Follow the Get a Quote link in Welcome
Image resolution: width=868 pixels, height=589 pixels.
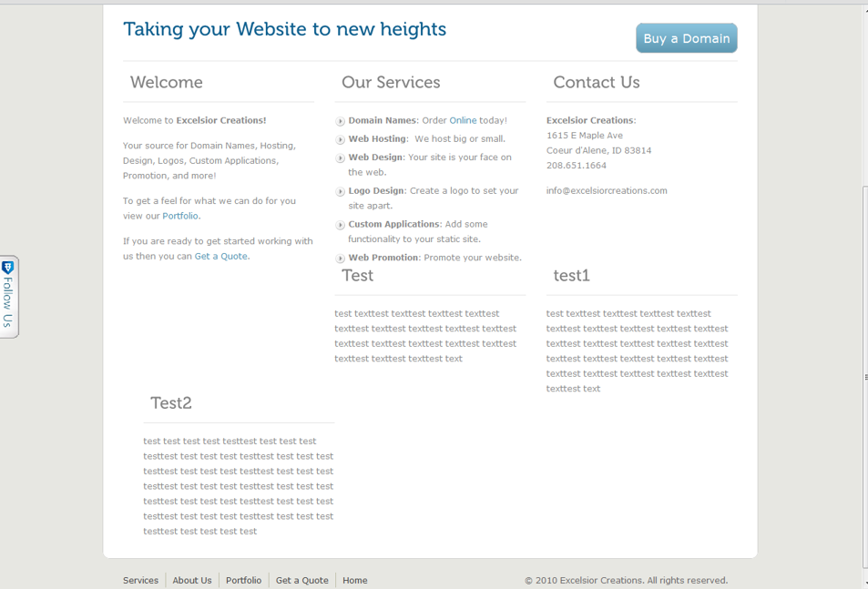(220, 257)
